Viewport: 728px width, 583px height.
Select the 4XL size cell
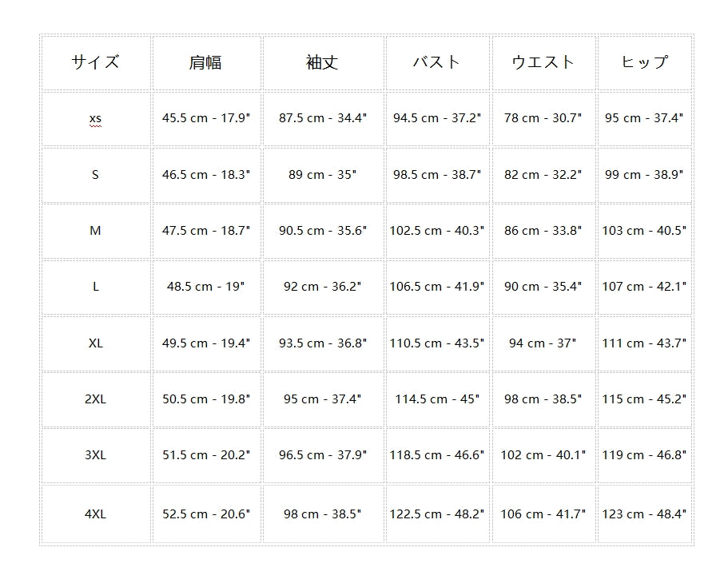(95, 514)
